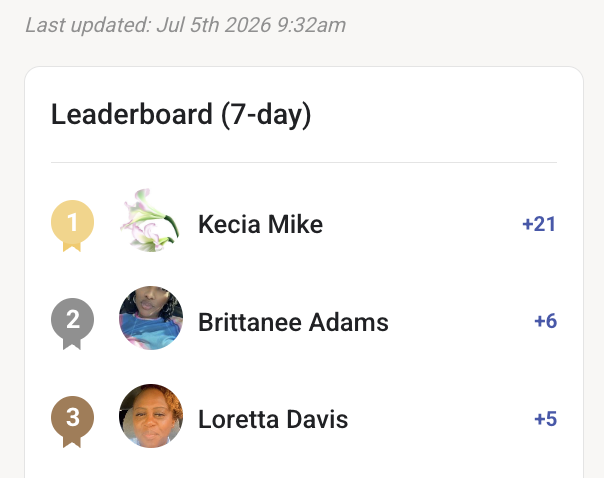Click the number 1 on gold medal
The image size is (604, 478).
[72, 222]
